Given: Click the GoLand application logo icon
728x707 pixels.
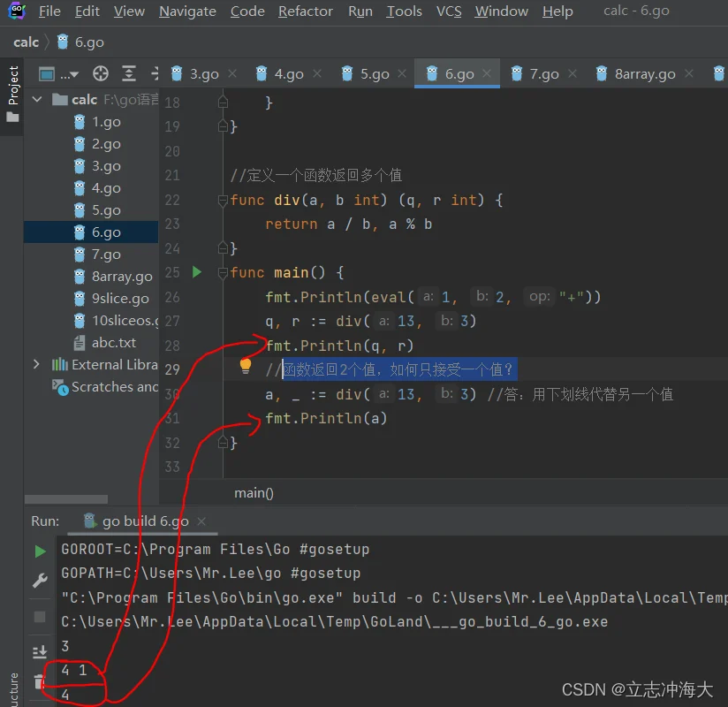Looking at the screenshot, I should tap(17, 11).
